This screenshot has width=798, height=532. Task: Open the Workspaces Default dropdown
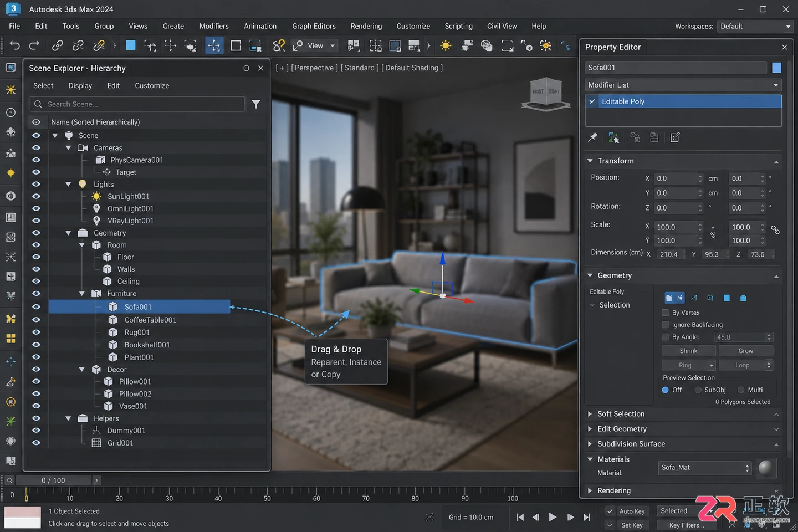(x=755, y=26)
